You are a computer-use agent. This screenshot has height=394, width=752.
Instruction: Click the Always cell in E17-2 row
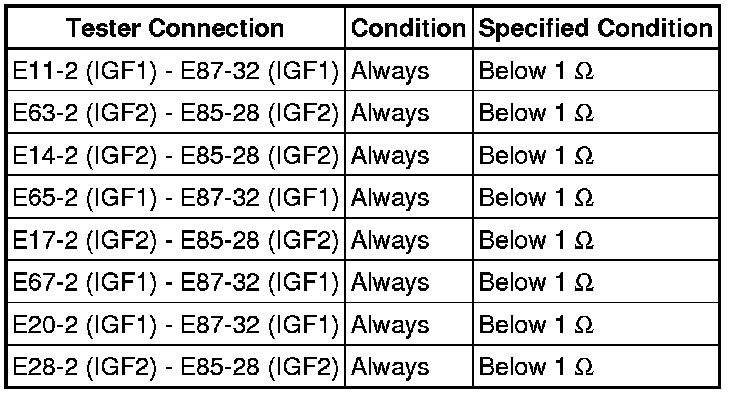point(409,239)
